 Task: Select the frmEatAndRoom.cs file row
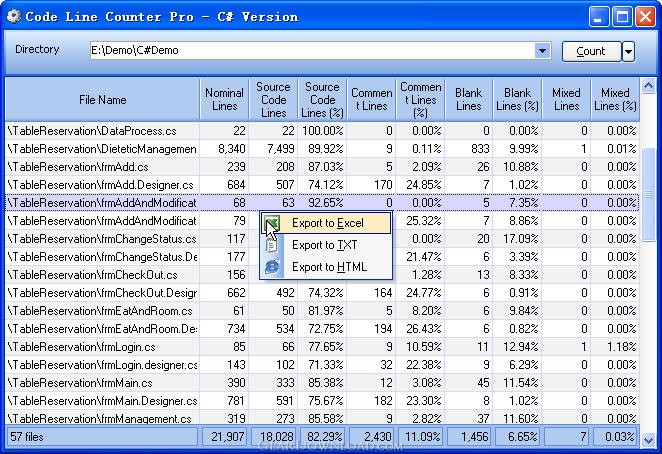(322, 311)
